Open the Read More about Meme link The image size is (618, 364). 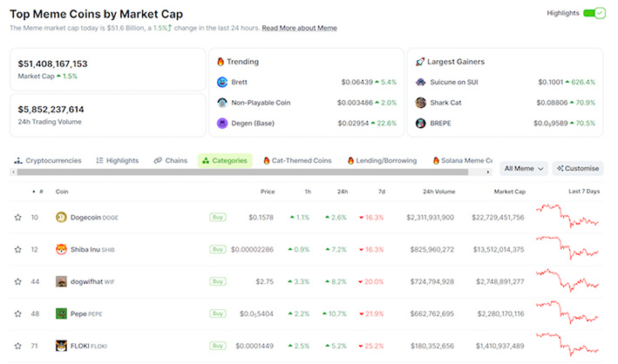(x=299, y=28)
